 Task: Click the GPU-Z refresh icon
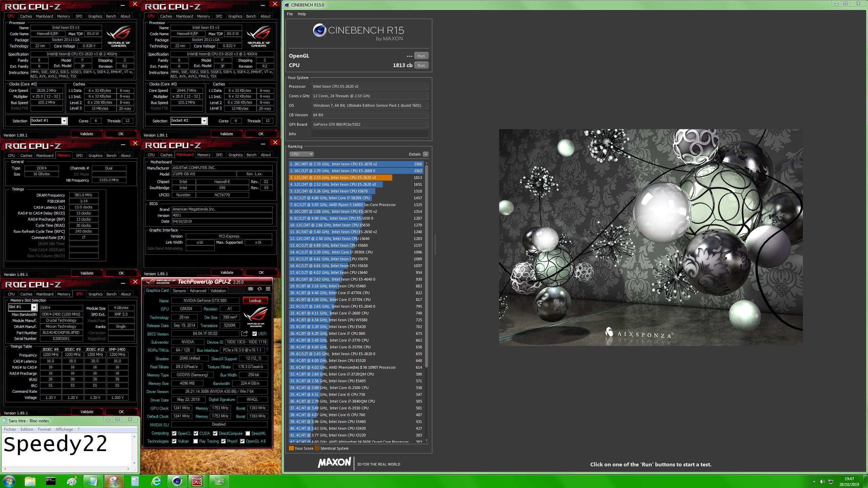[259, 289]
